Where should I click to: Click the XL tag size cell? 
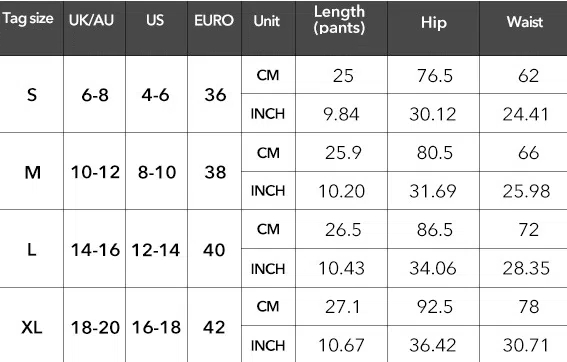coord(31,325)
